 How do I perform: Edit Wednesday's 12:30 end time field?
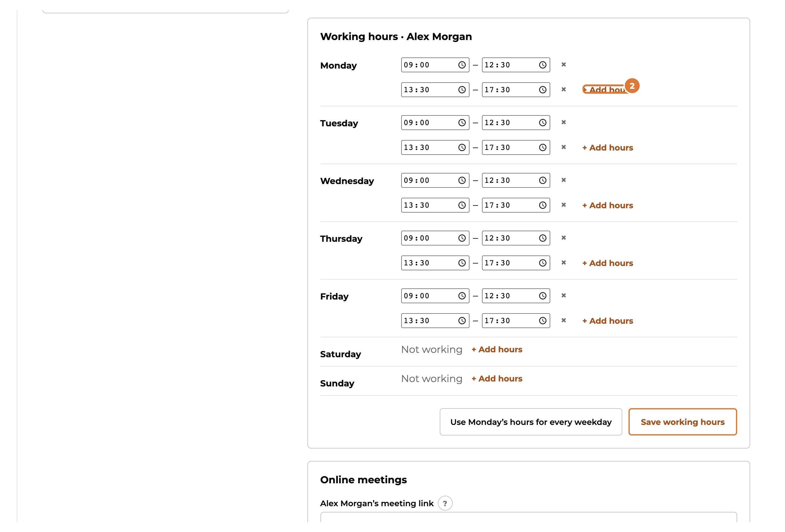[x=516, y=180]
